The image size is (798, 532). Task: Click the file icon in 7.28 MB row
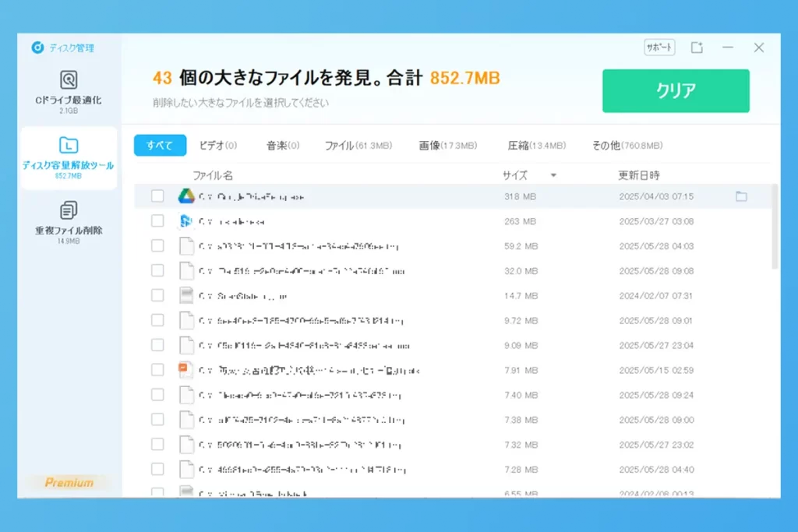(186, 470)
